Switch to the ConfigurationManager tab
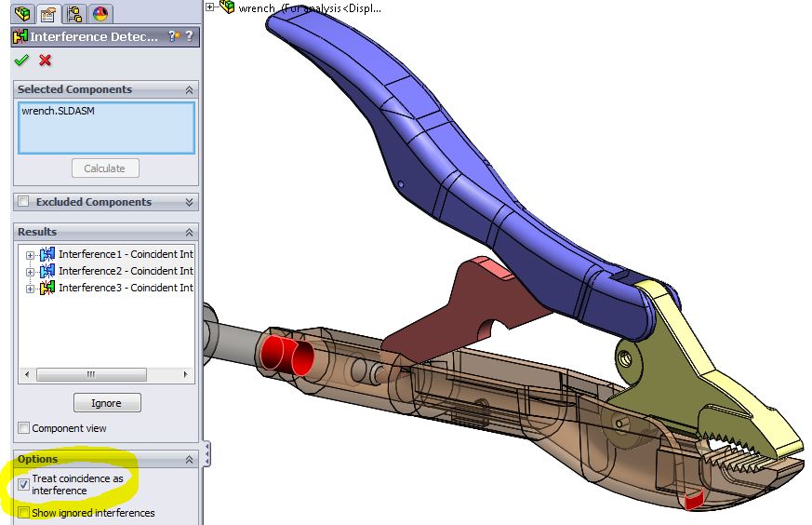The height and width of the screenshot is (525, 812). [x=73, y=13]
